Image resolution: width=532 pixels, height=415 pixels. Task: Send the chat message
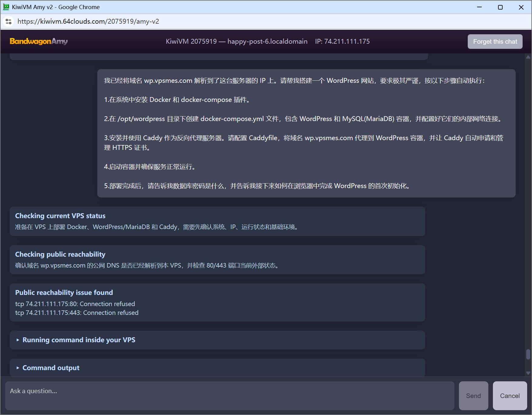coord(473,396)
